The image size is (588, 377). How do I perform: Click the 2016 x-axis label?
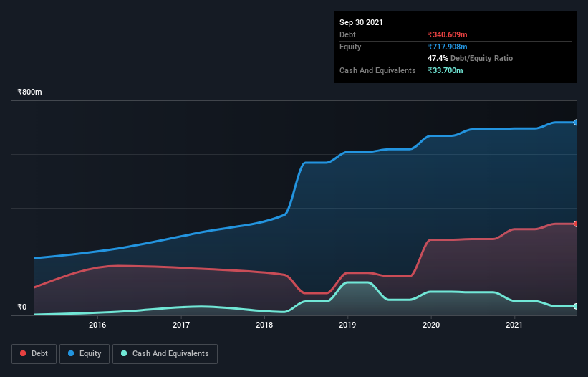click(97, 325)
